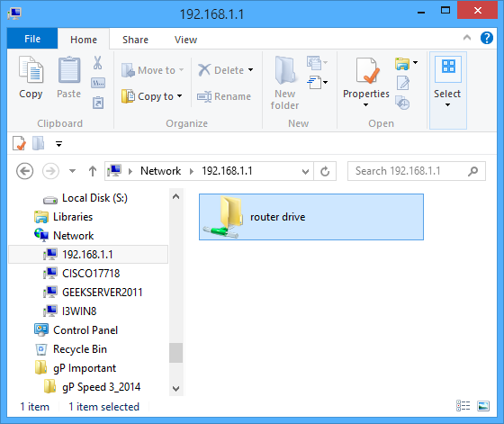
Task: Switch to large icons view in status bar
Action: 483,406
